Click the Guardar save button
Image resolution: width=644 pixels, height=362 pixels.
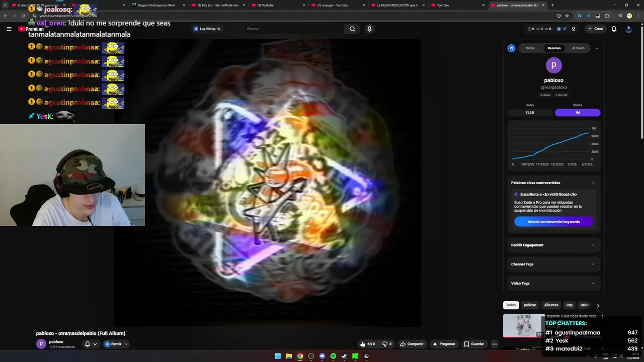[474, 344]
